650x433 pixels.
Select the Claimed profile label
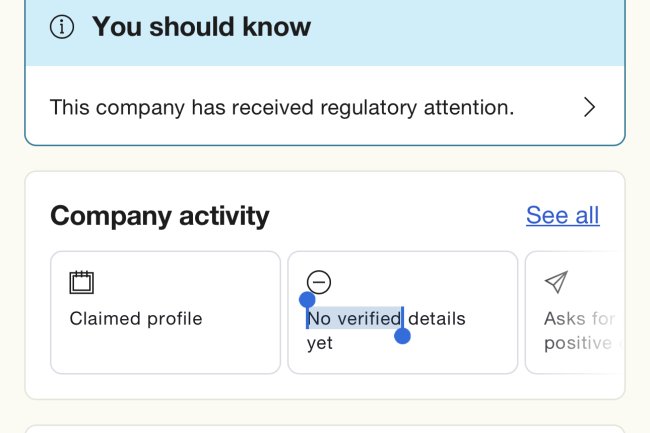point(135,319)
